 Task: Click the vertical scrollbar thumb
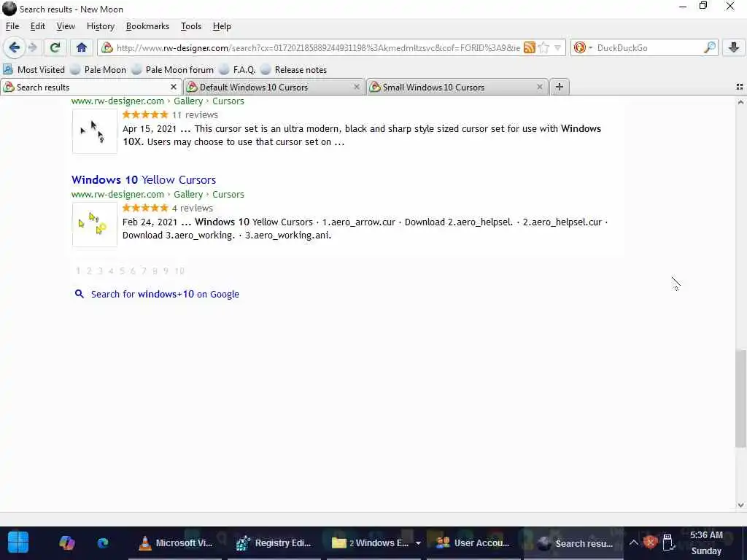[740, 399]
